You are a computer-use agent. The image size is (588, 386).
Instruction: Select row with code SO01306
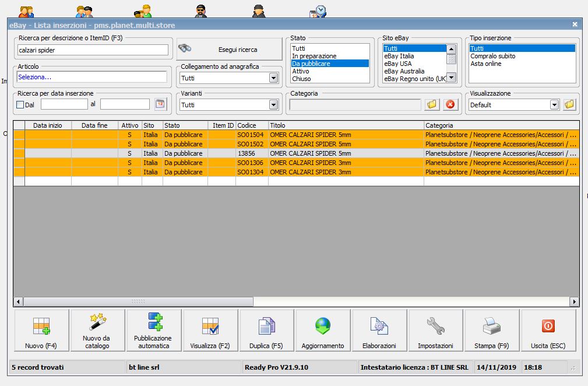296,163
